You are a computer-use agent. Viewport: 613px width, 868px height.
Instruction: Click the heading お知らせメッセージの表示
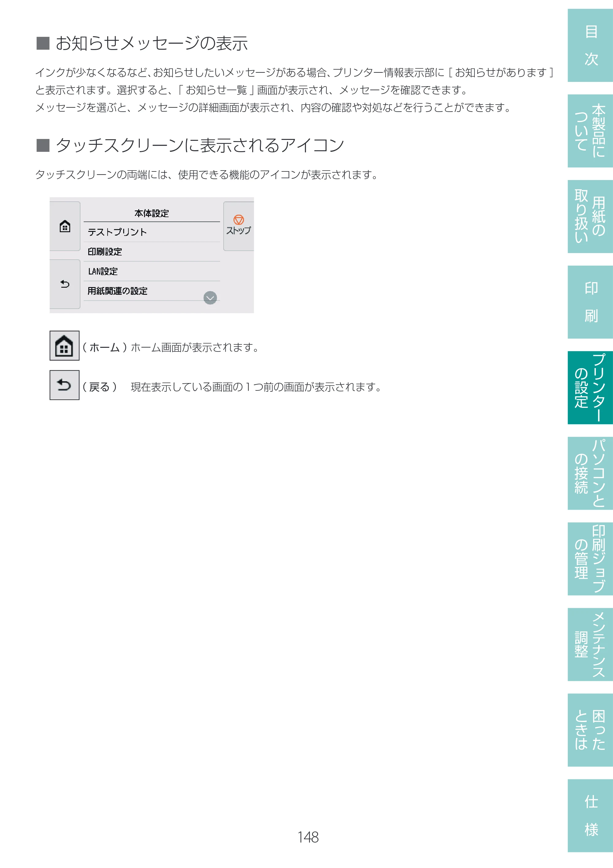tap(151, 43)
